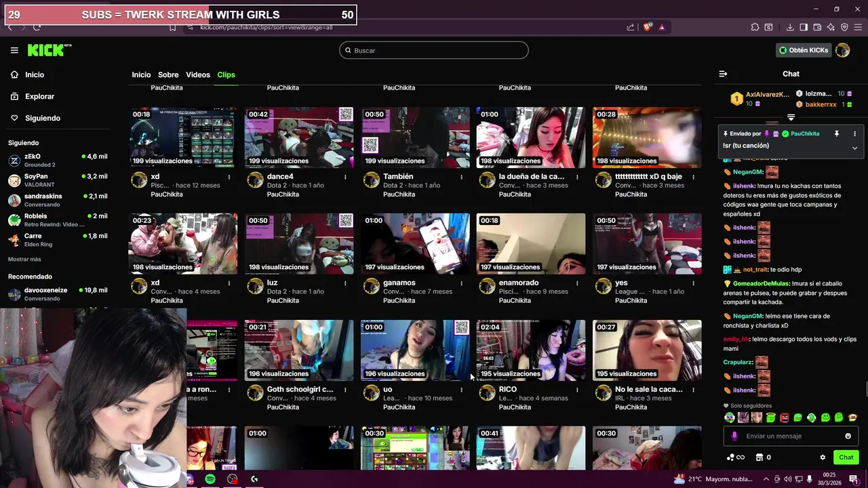Image resolution: width=868 pixels, height=488 pixels.
Task: Play the clip titled luz
Action: point(299,244)
